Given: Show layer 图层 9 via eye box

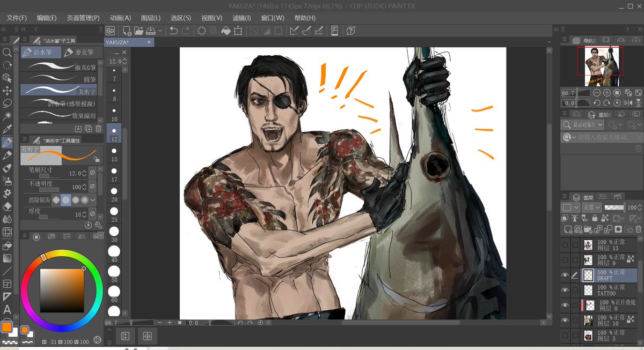Looking at the screenshot, I should 565,260.
